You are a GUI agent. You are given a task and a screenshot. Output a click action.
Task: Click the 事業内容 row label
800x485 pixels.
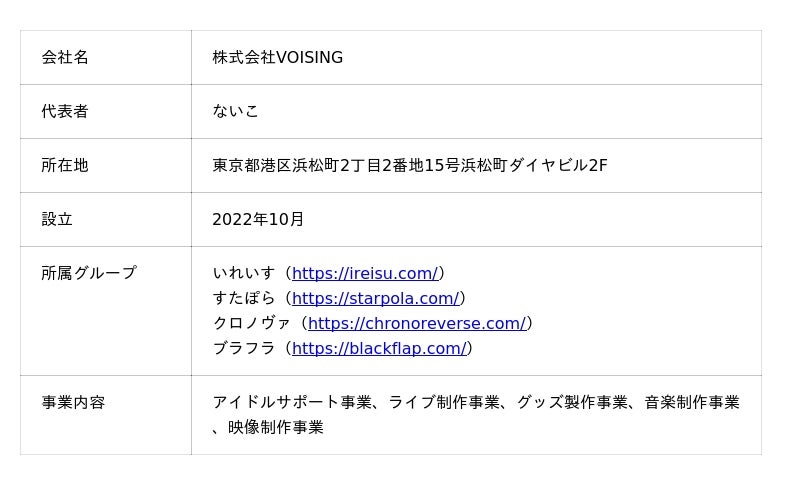pyautogui.click(x=73, y=402)
